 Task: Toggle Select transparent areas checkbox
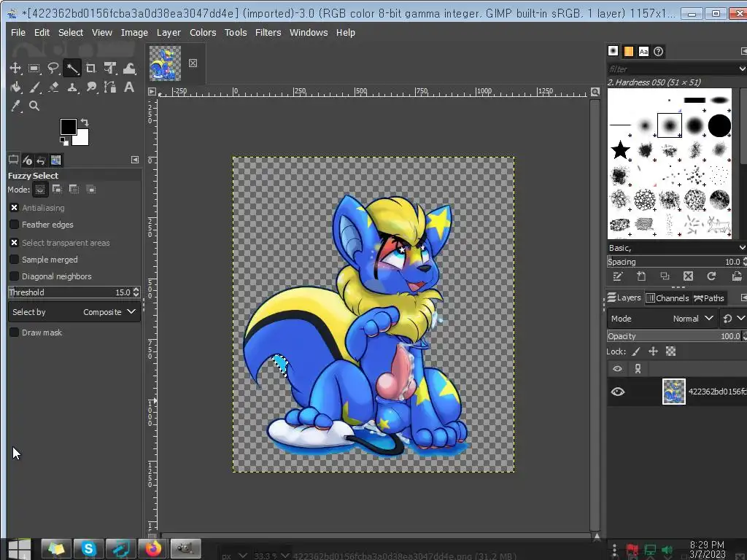pyautogui.click(x=15, y=243)
